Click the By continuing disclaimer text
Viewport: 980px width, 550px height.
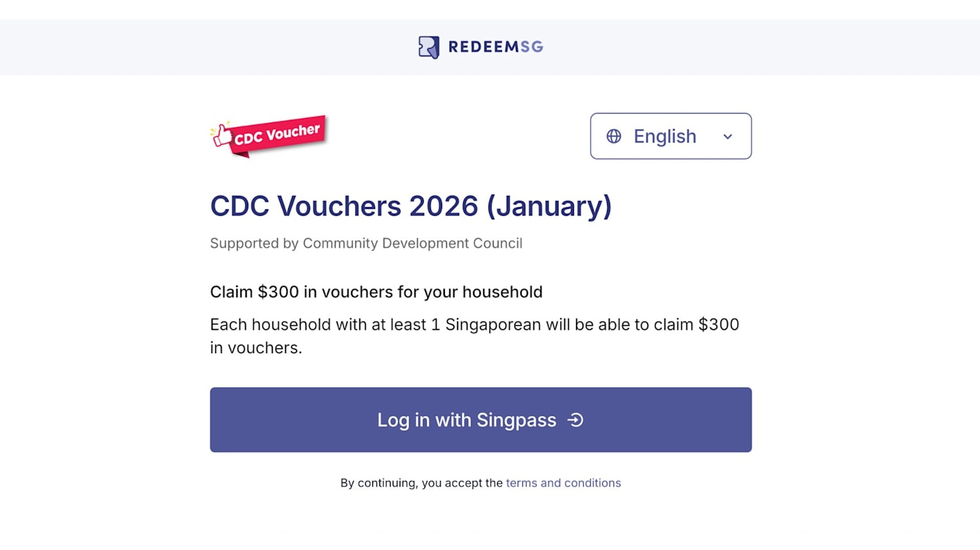tap(421, 483)
